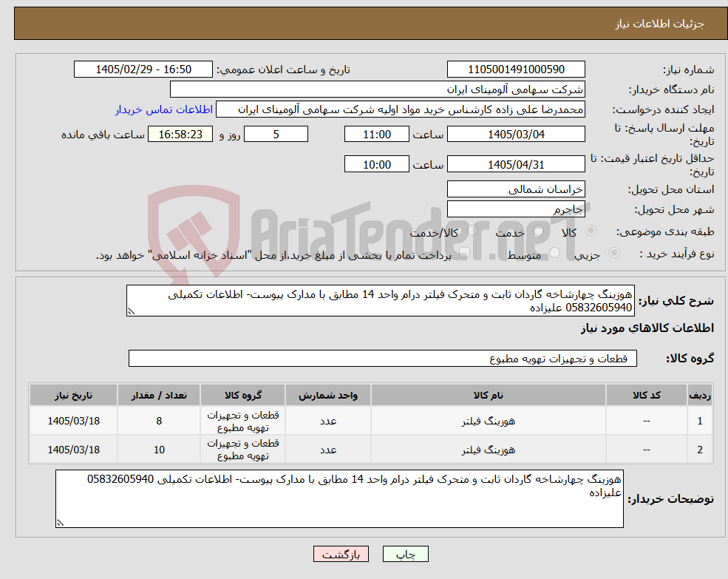Screen dimensions: 728x579
Task: Select the خدمت radio button
Action: [x=538, y=231]
